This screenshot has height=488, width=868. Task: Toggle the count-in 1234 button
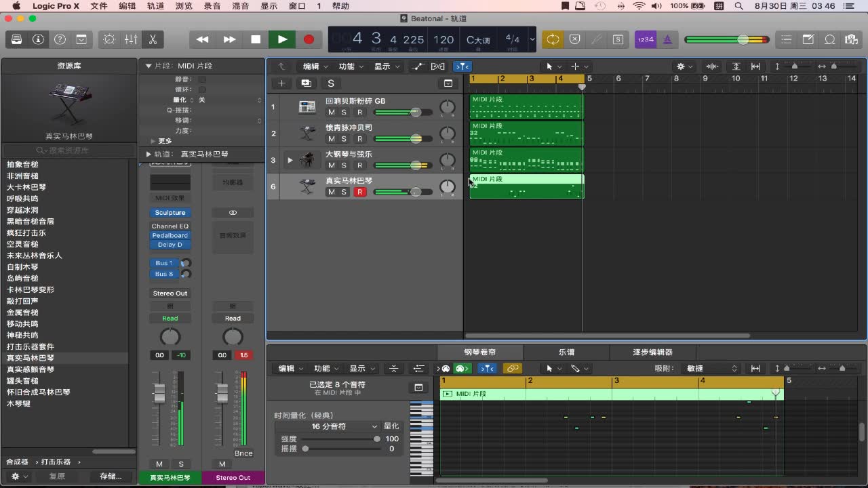click(x=646, y=39)
